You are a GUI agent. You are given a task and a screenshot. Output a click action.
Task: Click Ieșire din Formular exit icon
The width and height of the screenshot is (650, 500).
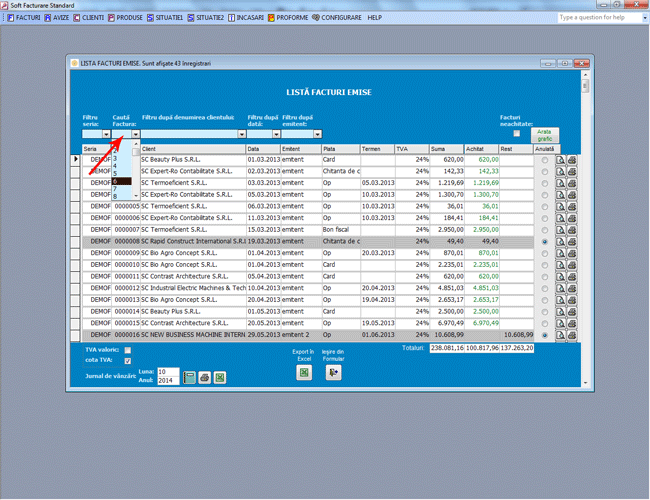click(x=333, y=372)
